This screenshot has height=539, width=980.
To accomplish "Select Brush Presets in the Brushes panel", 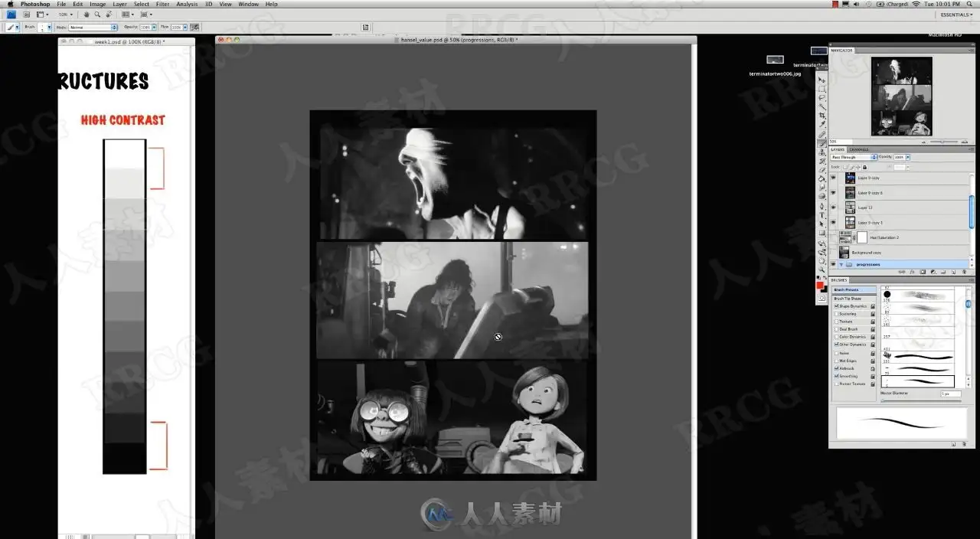I will coord(854,290).
